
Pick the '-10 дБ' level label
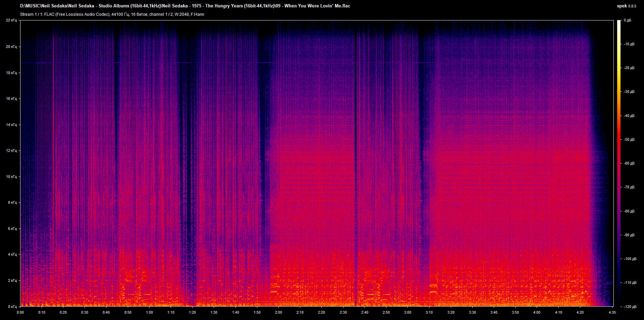coord(629,44)
